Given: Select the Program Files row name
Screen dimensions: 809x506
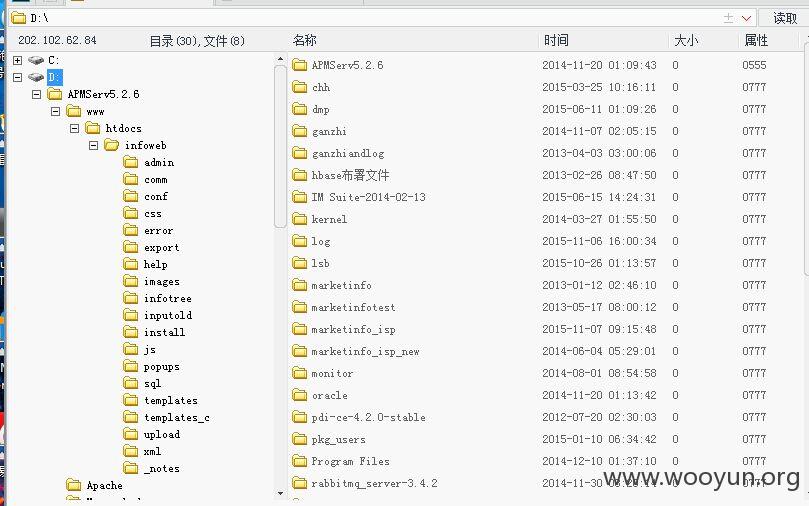Looking at the screenshot, I should point(350,462).
